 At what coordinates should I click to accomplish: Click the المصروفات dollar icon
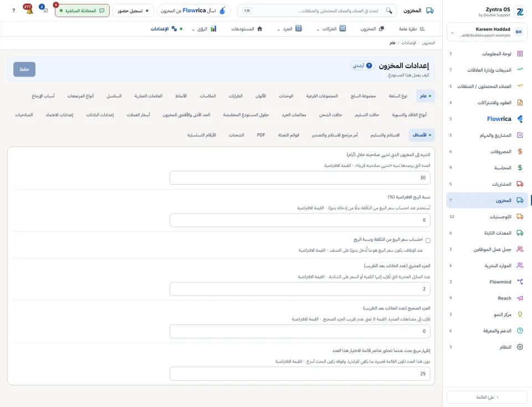pos(520,151)
